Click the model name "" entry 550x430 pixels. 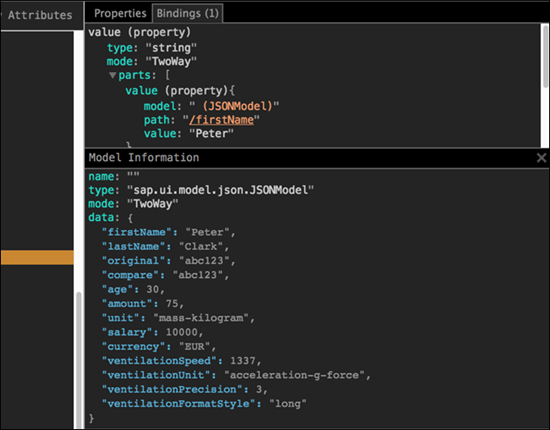click(x=114, y=176)
